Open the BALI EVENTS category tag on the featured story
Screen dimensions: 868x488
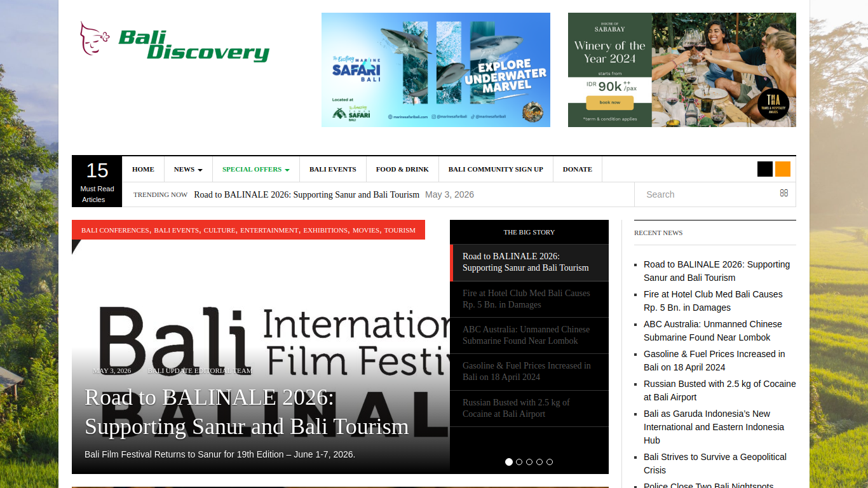177,230
